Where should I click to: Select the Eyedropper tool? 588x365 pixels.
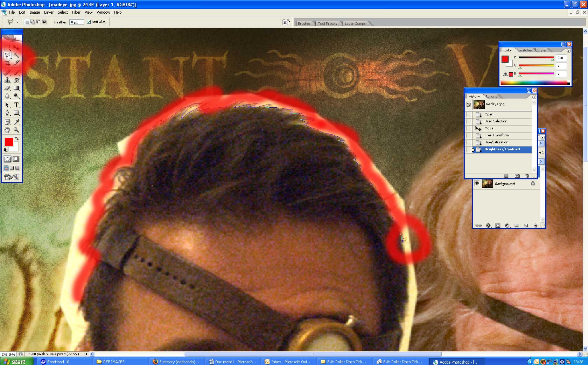[x=16, y=122]
